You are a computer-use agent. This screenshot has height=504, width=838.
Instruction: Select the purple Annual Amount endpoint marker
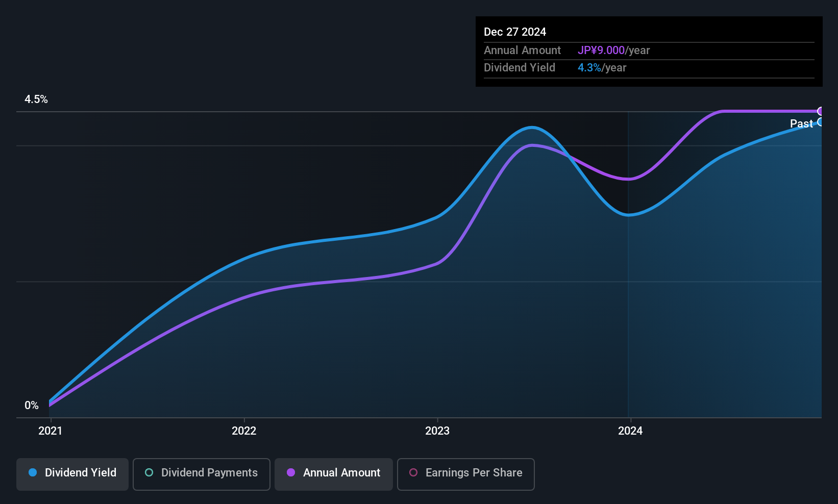[820, 111]
